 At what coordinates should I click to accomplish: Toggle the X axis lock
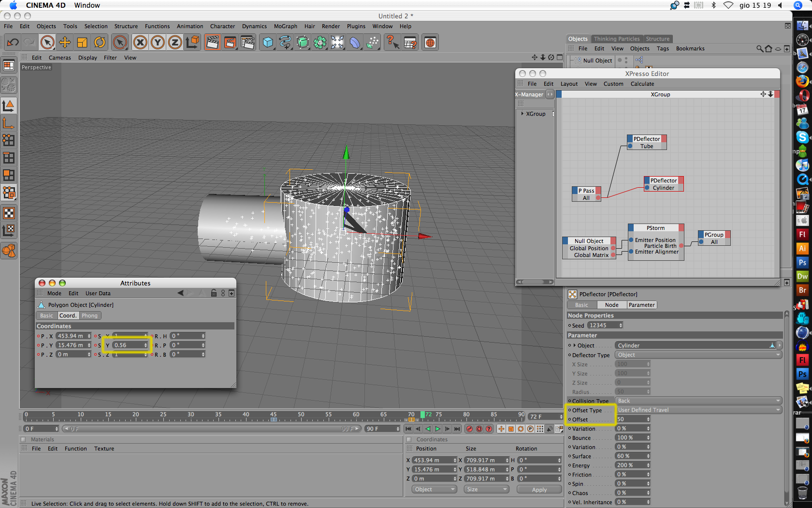(140, 43)
